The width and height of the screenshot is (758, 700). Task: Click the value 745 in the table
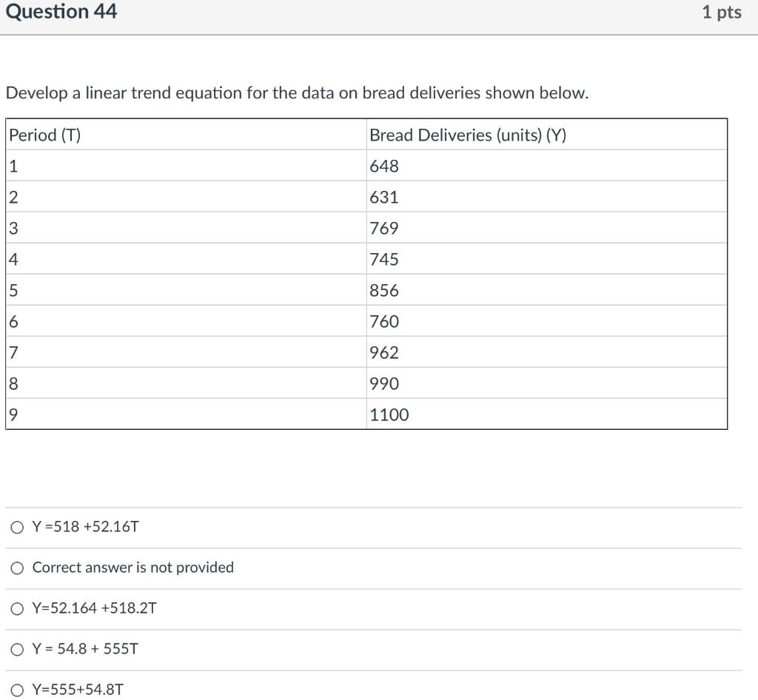coord(383,259)
